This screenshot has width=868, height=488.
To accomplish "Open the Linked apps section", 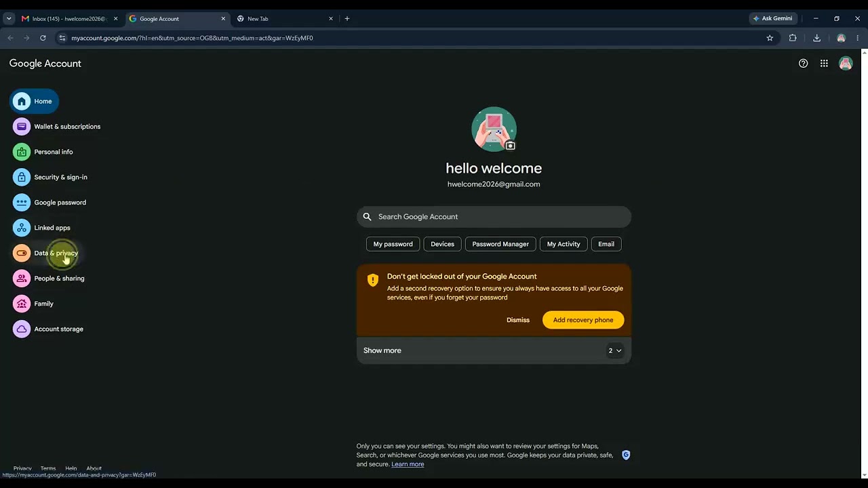I will tap(42, 228).
